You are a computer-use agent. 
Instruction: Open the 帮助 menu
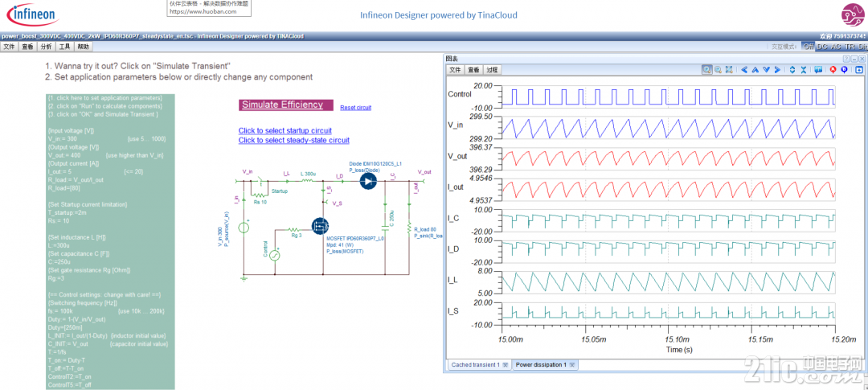(83, 47)
